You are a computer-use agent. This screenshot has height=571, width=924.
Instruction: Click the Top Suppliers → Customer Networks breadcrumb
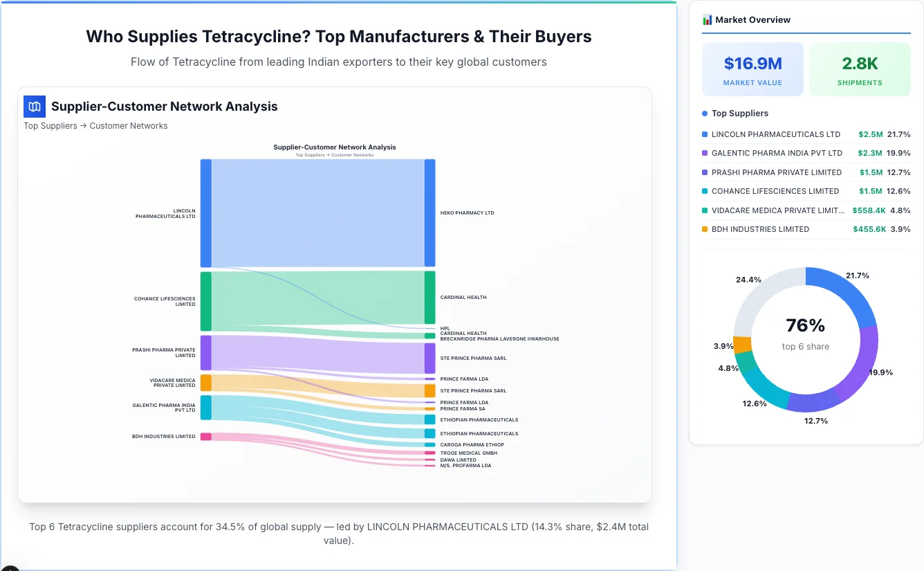(x=95, y=125)
